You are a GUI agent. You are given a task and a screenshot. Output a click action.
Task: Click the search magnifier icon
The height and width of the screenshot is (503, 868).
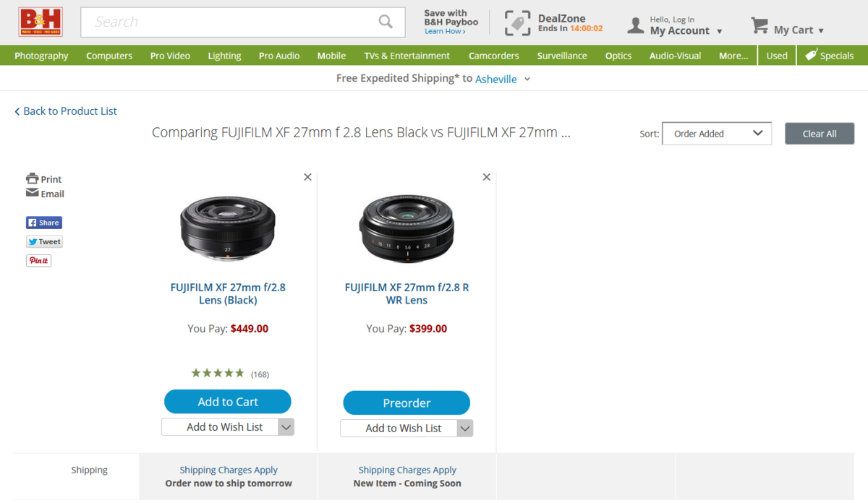[x=386, y=22]
